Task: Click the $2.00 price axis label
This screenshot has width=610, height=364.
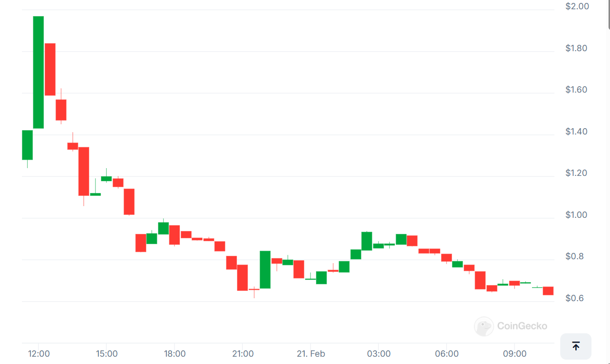Action: [x=577, y=6]
